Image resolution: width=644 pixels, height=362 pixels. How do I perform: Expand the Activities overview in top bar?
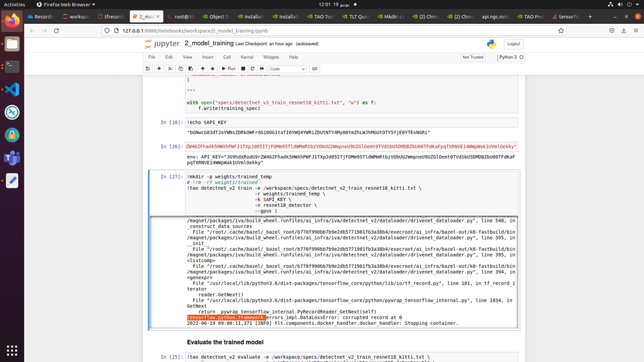click(14, 4)
